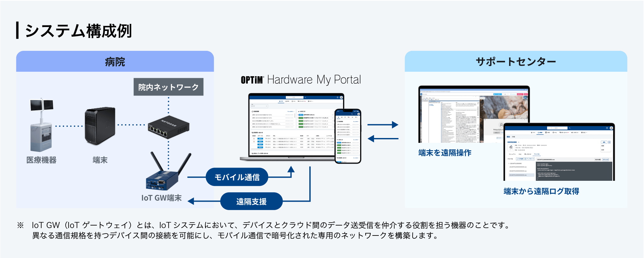
Task: Select the 院内ネットワーク label box
Action: (168, 87)
